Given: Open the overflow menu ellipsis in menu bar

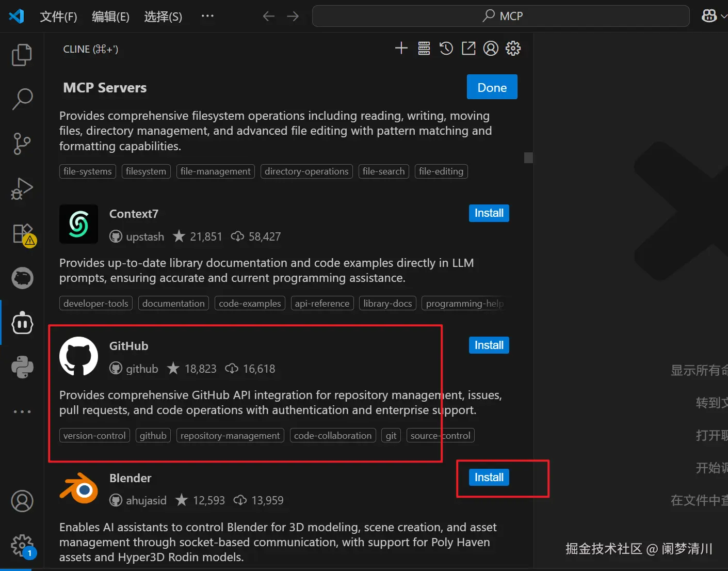Looking at the screenshot, I should 207,16.
